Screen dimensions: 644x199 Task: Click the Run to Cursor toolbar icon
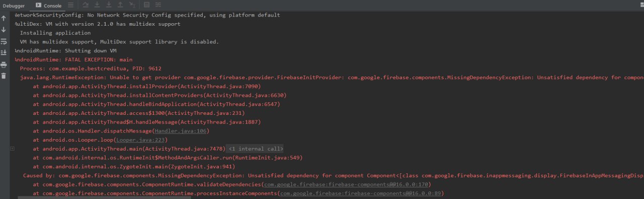click(x=132, y=5)
